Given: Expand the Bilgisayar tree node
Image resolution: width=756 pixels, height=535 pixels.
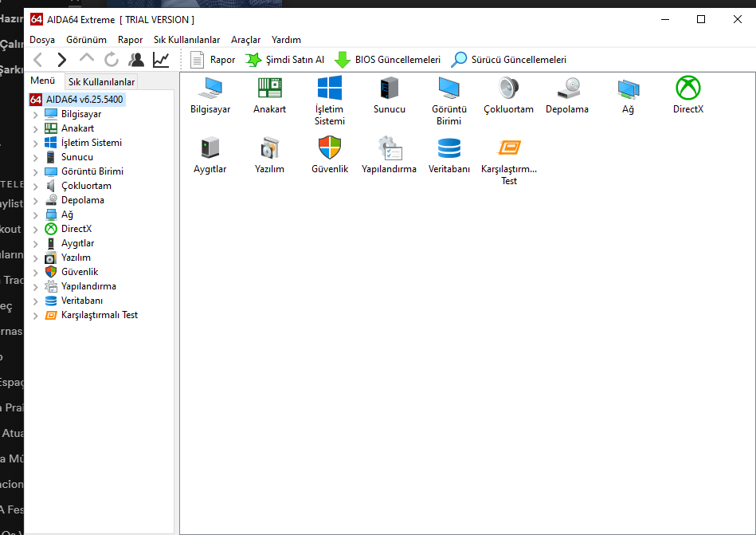Looking at the screenshot, I should [36, 115].
